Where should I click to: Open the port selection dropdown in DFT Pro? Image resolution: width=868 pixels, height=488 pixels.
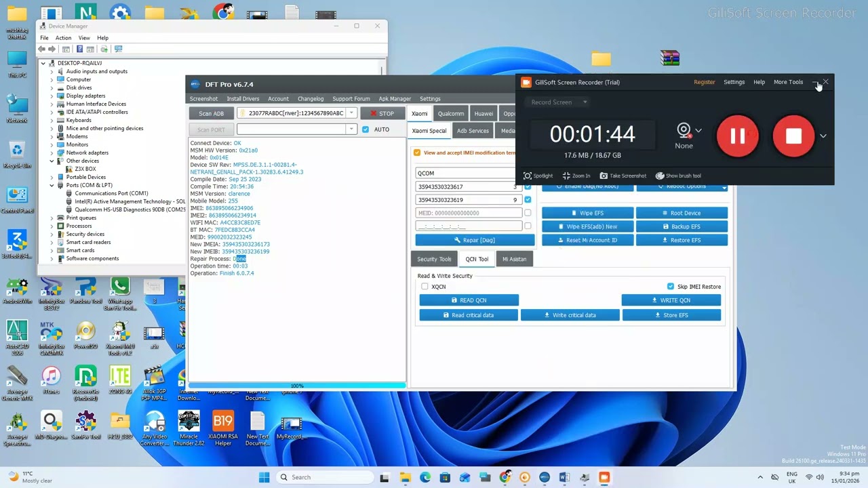[351, 129]
